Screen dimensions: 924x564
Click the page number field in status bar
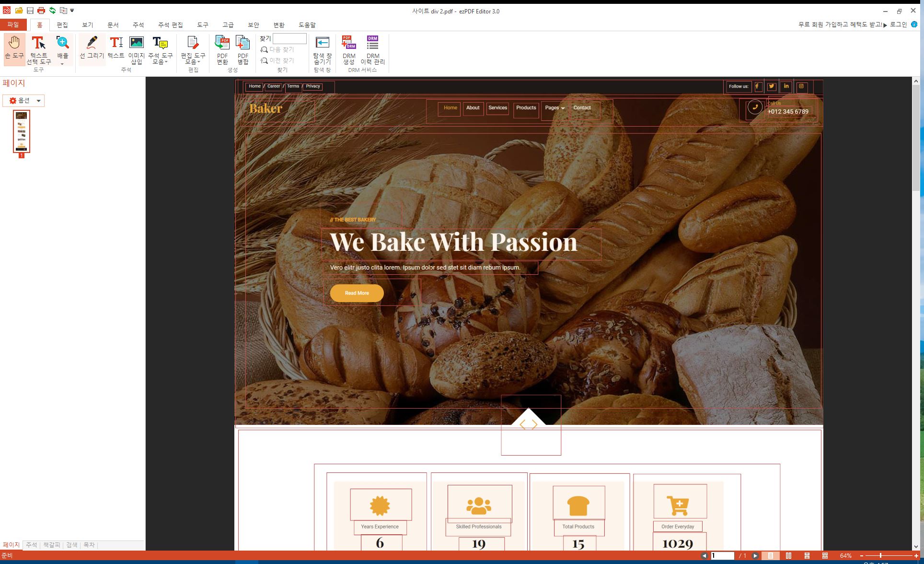click(x=722, y=556)
